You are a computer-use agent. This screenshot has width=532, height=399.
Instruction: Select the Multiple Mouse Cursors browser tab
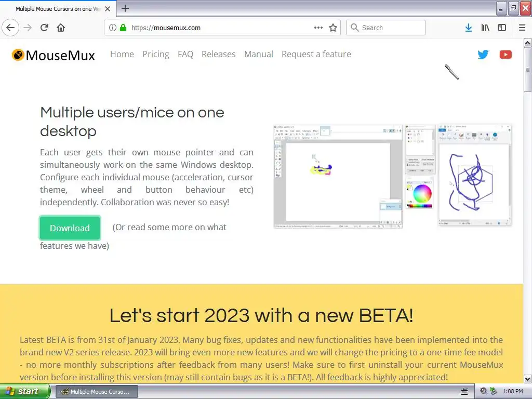(x=58, y=9)
